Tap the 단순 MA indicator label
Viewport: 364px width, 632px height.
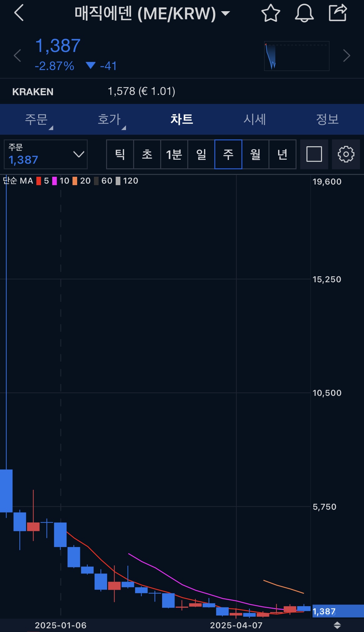18,181
